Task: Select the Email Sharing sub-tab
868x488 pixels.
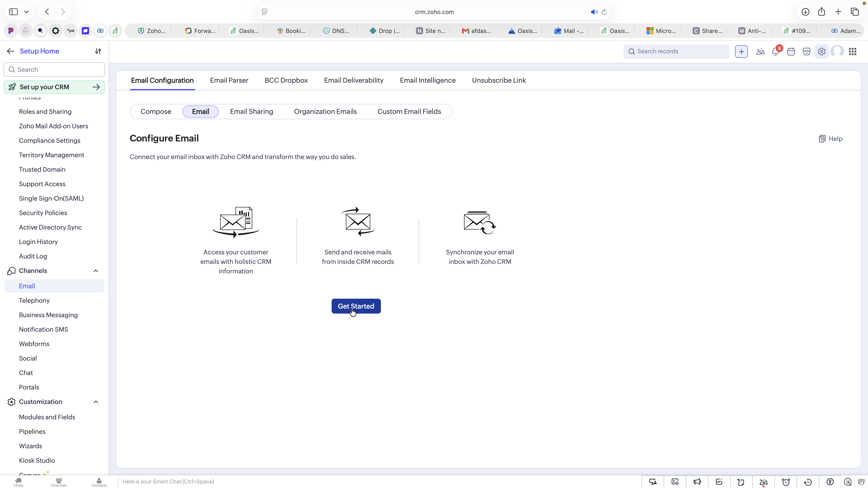Action: click(251, 111)
